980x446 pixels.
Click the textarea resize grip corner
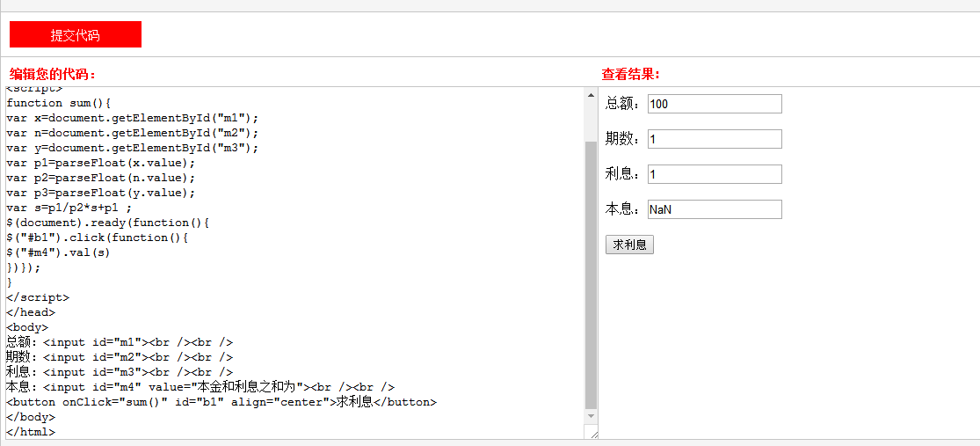pyautogui.click(x=593, y=433)
